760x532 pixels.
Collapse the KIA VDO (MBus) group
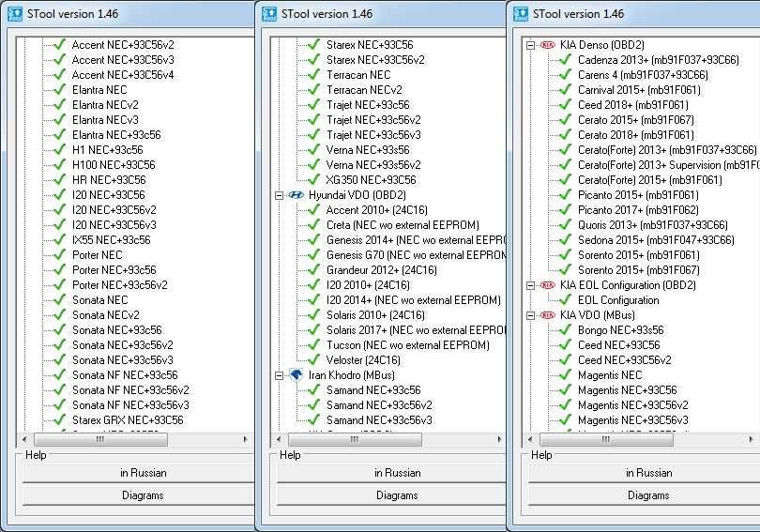coord(530,315)
